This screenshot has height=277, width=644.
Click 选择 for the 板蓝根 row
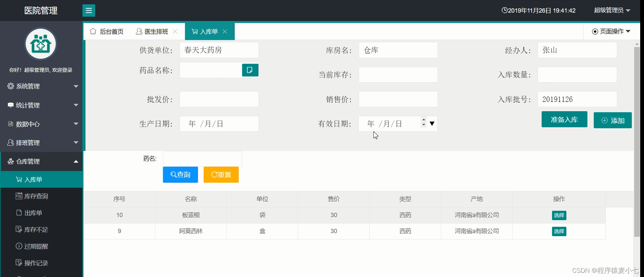click(559, 215)
